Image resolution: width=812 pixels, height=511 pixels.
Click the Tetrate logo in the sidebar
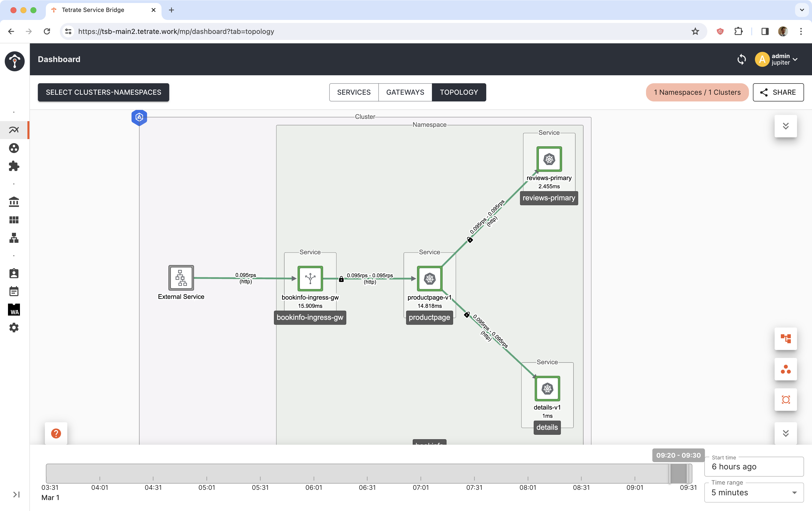(x=14, y=61)
